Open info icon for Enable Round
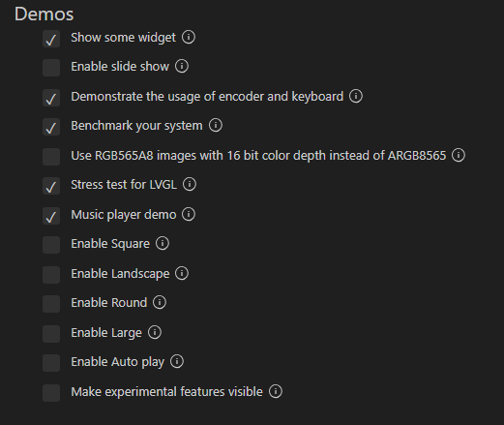This screenshot has height=425, width=504. coord(160,302)
